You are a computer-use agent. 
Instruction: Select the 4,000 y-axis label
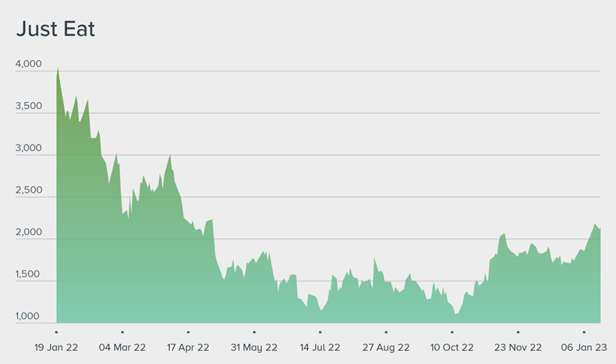28,64
